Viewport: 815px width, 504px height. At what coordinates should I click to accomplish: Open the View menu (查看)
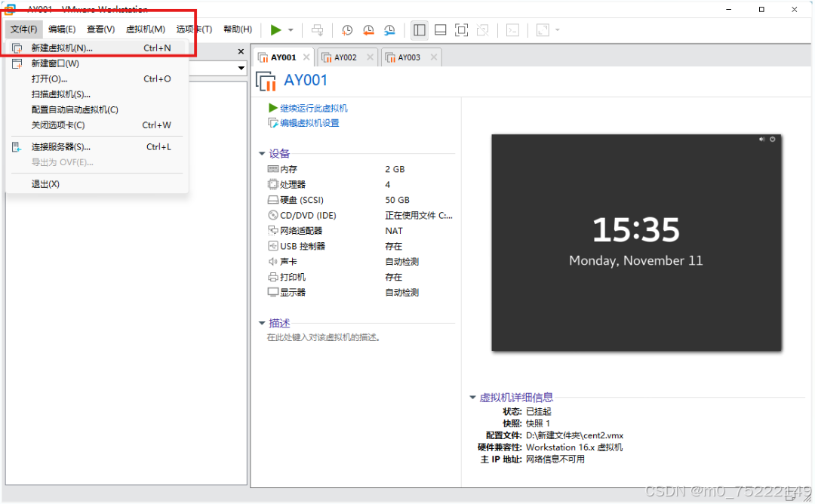[x=100, y=29]
